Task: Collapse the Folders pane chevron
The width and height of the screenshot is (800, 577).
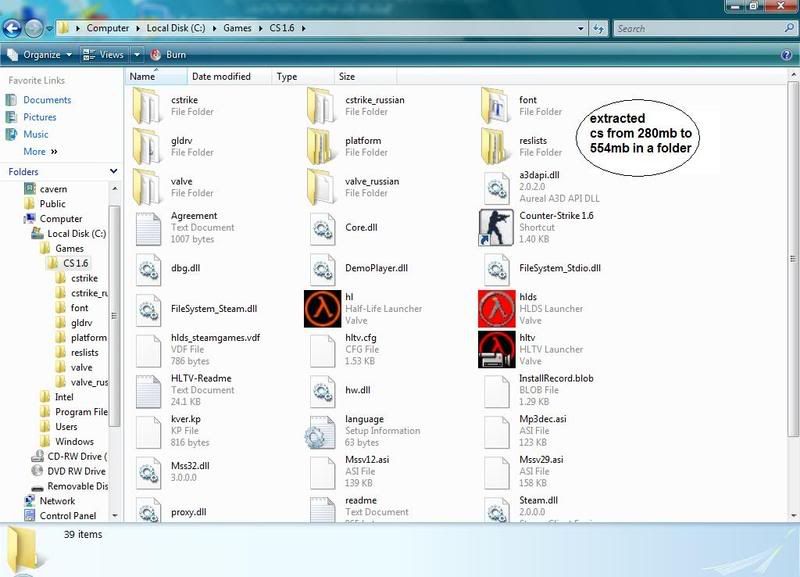Action: coord(113,172)
